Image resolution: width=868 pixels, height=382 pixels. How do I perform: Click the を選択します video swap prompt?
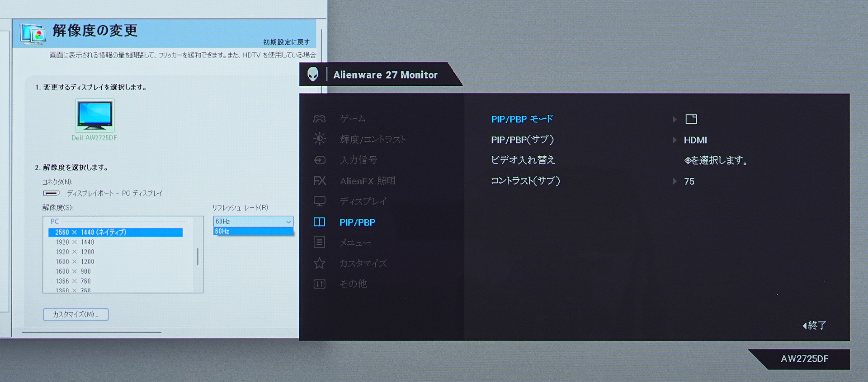pos(716,160)
